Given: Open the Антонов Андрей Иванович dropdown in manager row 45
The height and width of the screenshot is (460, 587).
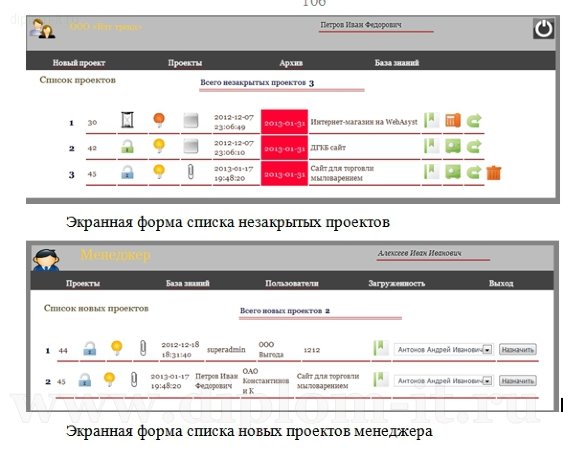Looking at the screenshot, I should pos(444,381).
